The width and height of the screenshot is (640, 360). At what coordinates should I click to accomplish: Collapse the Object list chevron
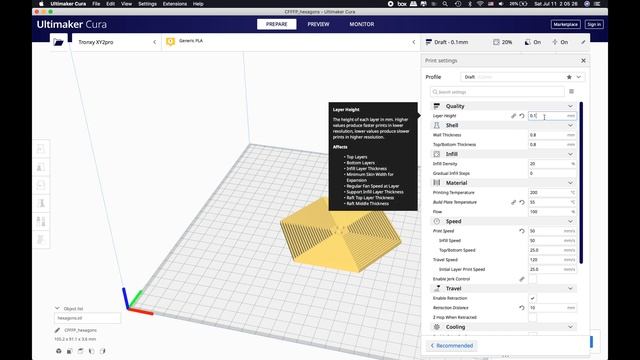pos(57,309)
